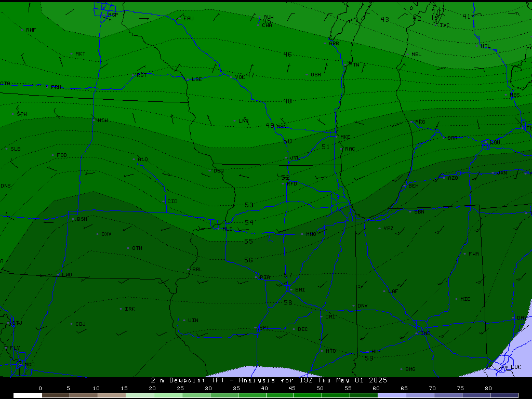Screen dimensions: 532x399
Task: Click the OSH station label
Action: click(316, 75)
